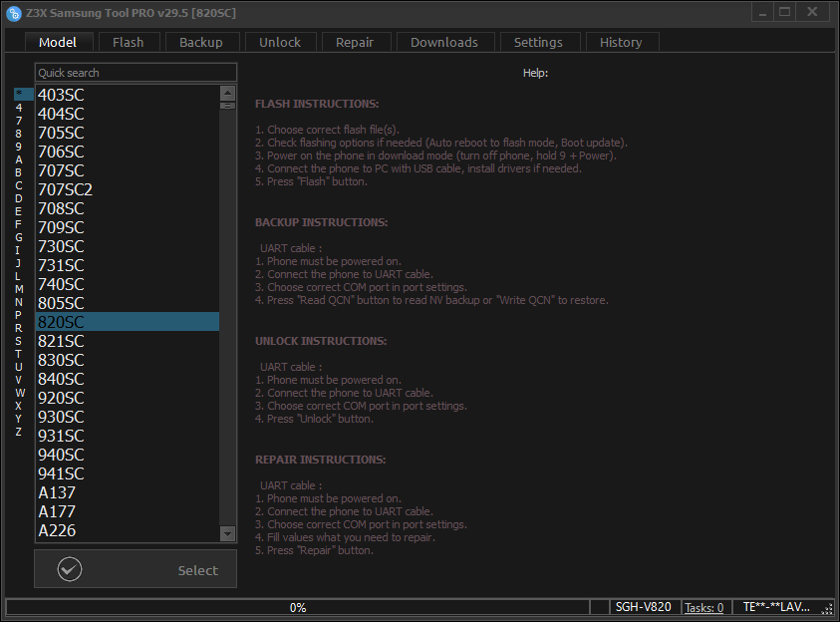Click the Quick search field
The image size is (840, 622).
[x=136, y=73]
